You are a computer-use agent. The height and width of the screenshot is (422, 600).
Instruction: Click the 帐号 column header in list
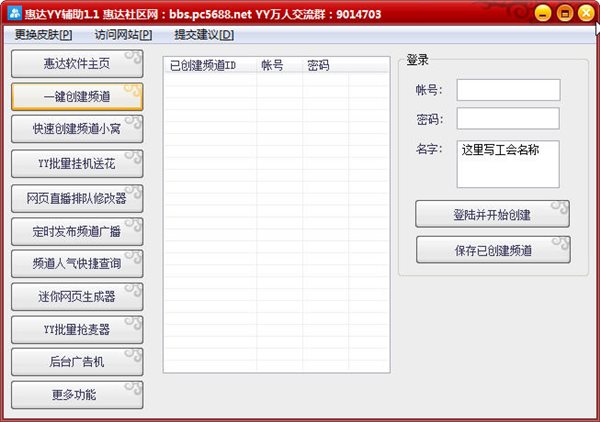[280, 65]
